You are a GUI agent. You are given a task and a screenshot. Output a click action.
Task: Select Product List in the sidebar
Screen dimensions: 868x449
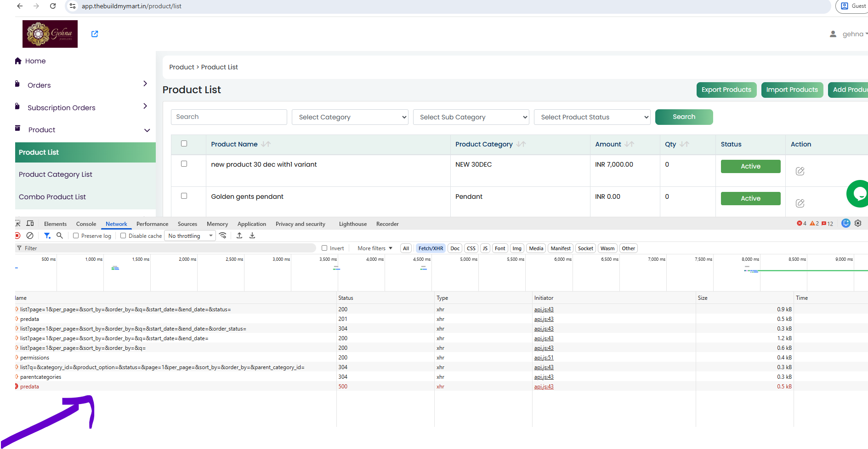[x=85, y=152]
